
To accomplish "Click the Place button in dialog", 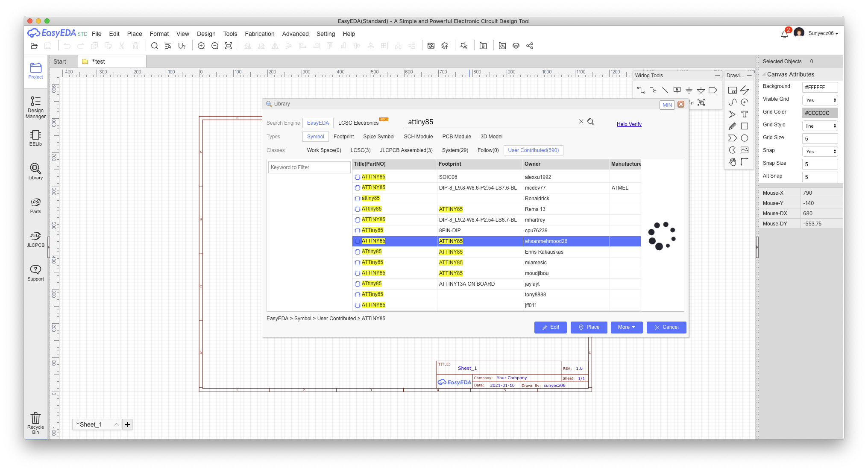I will 589,327.
